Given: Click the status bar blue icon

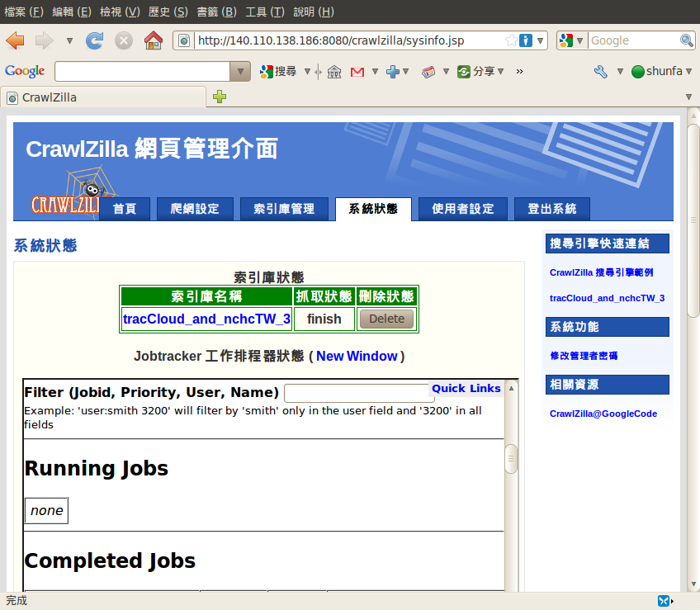Looking at the screenshot, I should click(x=664, y=601).
